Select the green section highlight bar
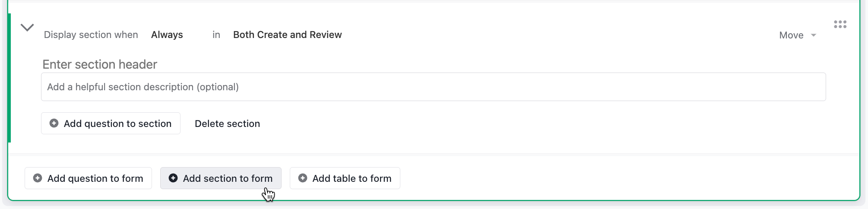The width and height of the screenshot is (868, 209). tap(9, 78)
